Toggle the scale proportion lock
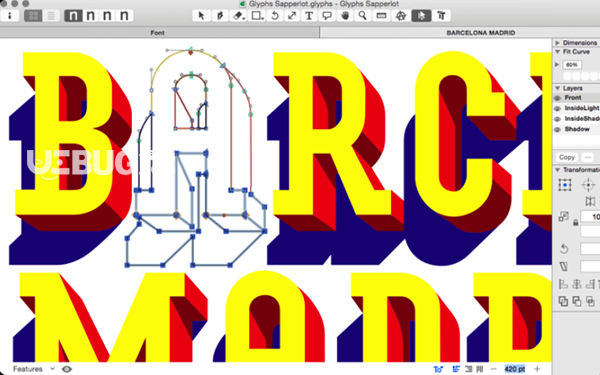Screen dimensions: 600x375 (x=575, y=222)
